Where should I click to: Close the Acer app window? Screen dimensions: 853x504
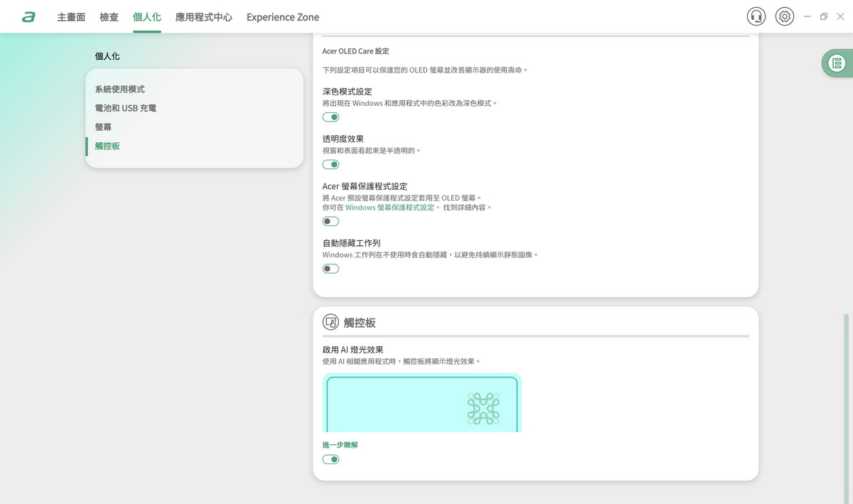(x=841, y=16)
